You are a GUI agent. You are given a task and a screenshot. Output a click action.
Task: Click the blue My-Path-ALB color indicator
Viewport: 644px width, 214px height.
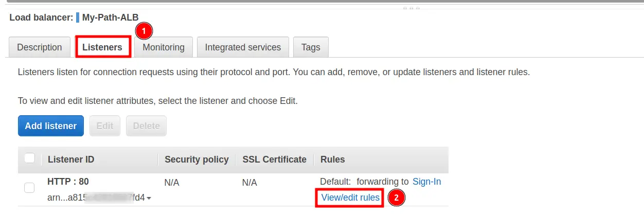[78, 17]
